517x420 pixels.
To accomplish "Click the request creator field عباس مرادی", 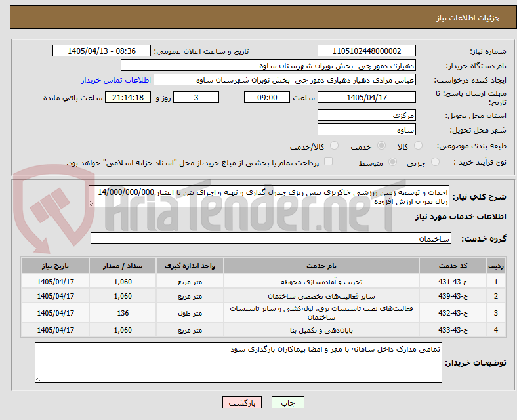I will (285, 80).
